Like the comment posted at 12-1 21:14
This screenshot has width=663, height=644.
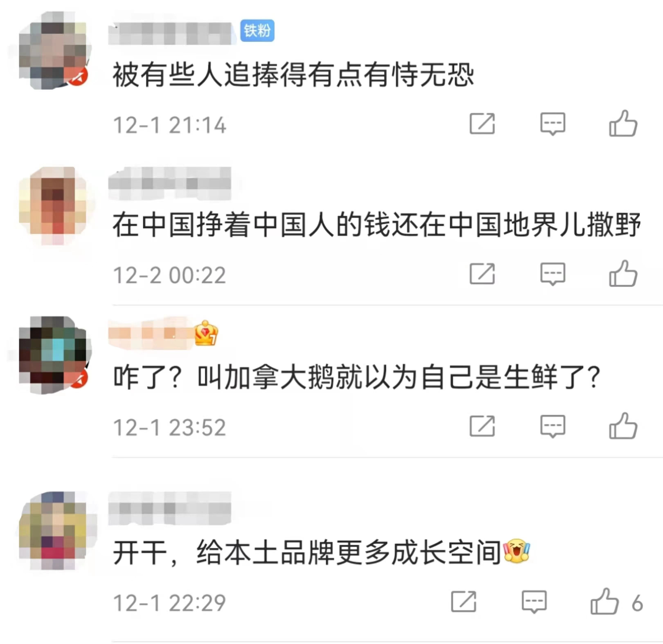click(623, 123)
